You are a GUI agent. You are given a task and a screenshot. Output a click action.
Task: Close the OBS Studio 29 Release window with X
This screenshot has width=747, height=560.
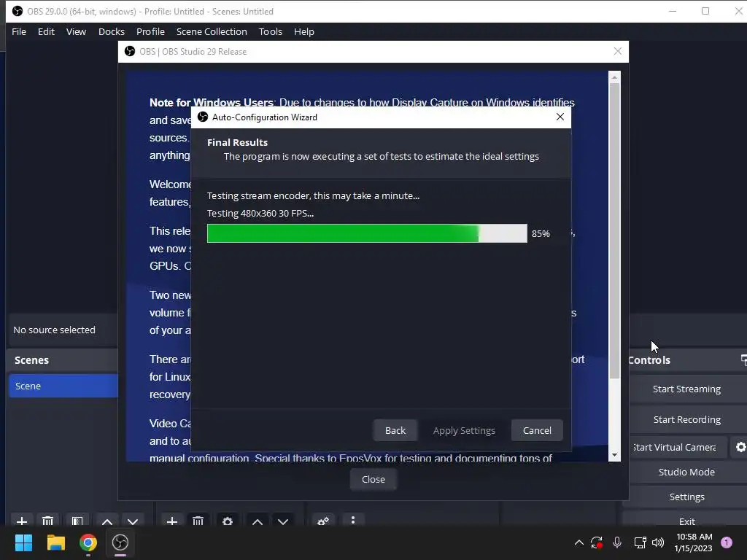[x=617, y=51]
